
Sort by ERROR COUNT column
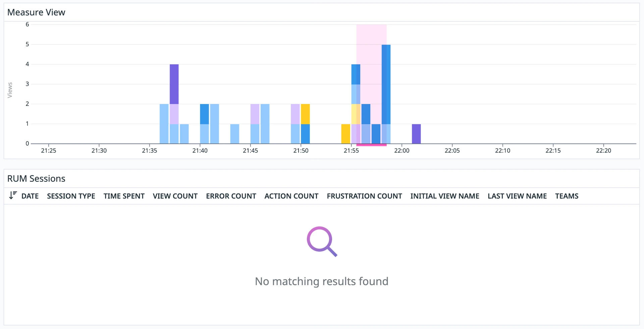[231, 196]
